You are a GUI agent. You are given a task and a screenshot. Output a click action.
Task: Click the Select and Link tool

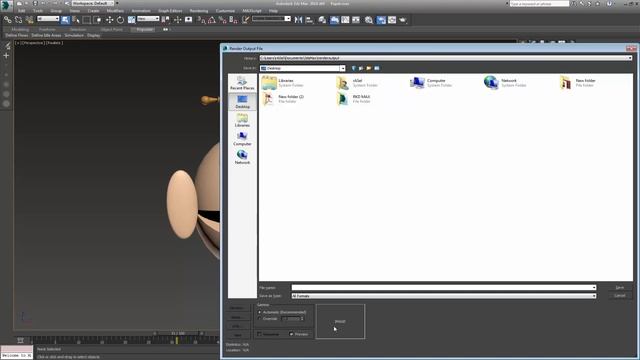coord(7,20)
